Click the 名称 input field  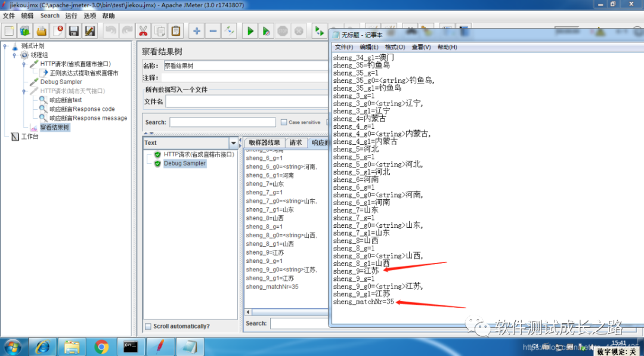coord(246,65)
